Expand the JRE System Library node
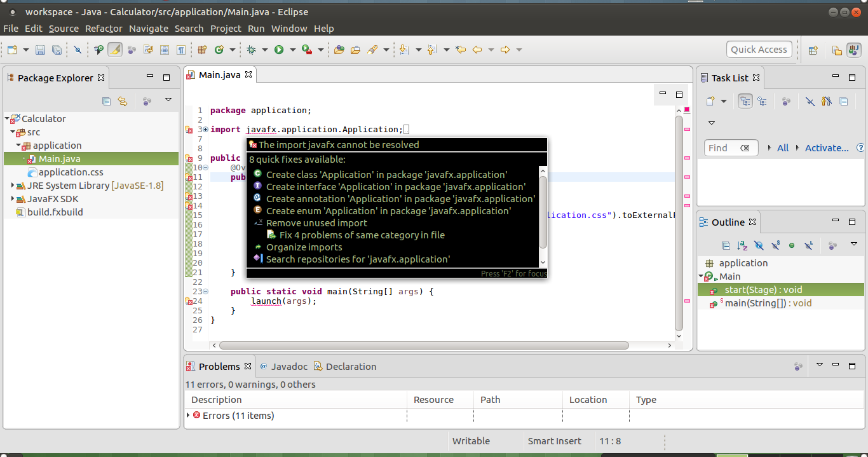Viewport: 868px width, 457px height. [13, 186]
